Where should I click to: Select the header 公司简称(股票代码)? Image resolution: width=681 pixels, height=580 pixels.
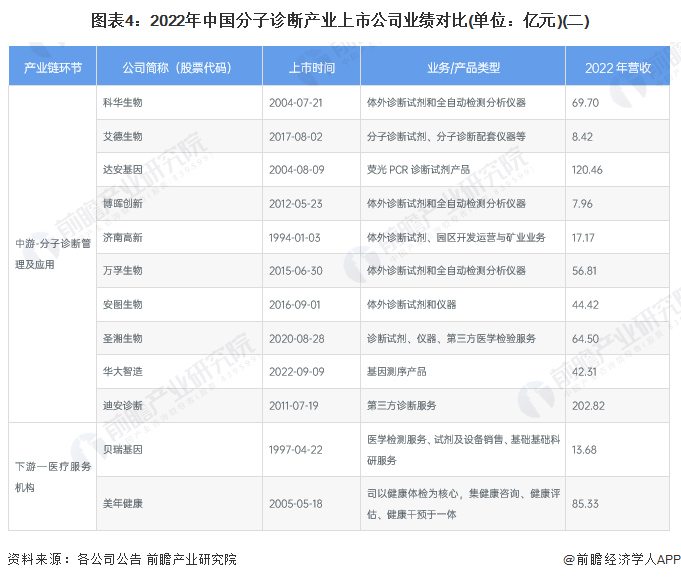177,68
